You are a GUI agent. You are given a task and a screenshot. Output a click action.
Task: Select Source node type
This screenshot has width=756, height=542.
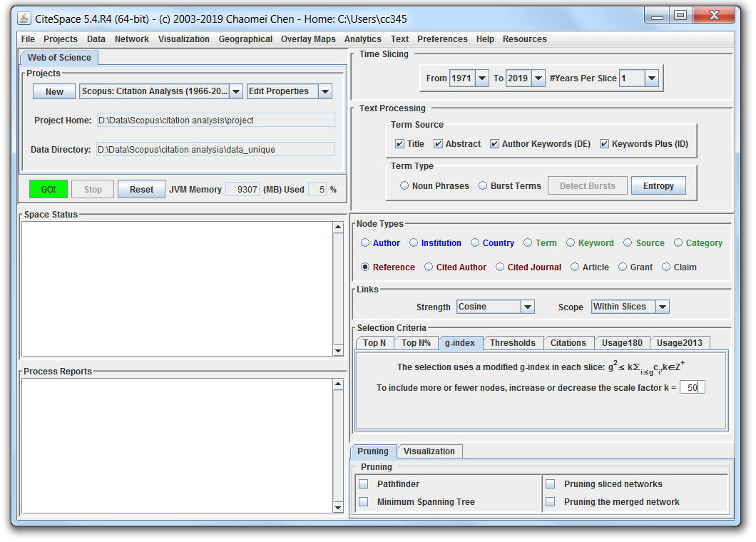628,242
